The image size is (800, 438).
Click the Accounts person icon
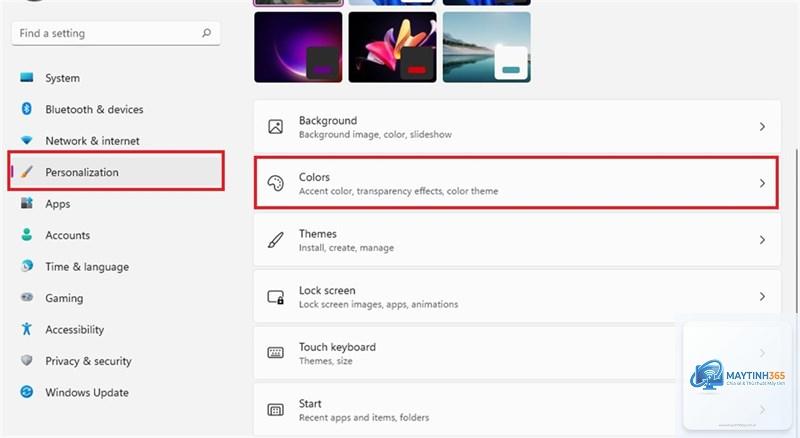[27, 235]
